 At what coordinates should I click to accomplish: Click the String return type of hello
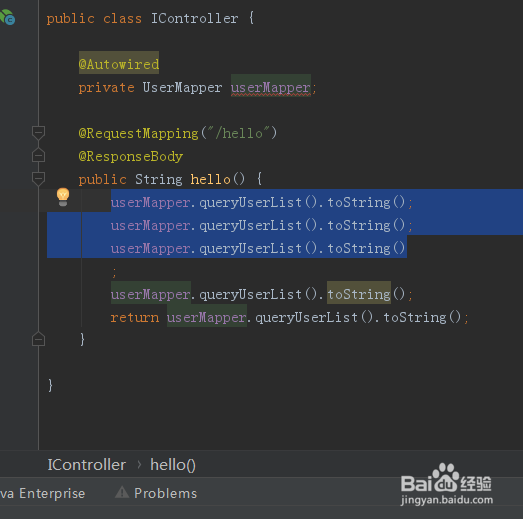(158, 179)
